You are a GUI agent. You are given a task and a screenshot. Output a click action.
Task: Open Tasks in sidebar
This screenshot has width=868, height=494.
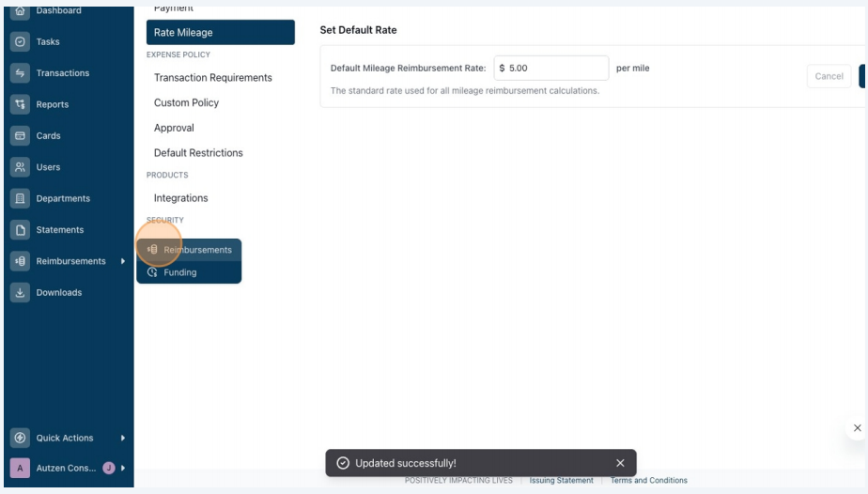tap(48, 41)
